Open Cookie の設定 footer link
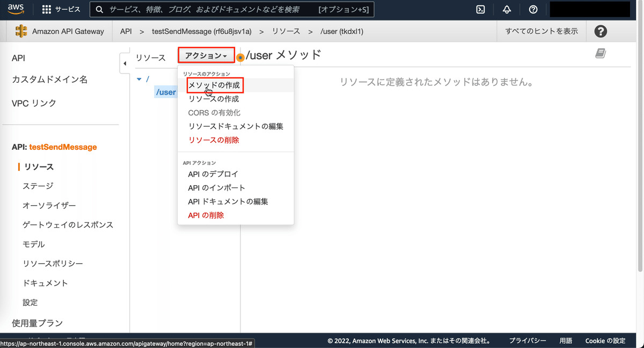 [605, 340]
